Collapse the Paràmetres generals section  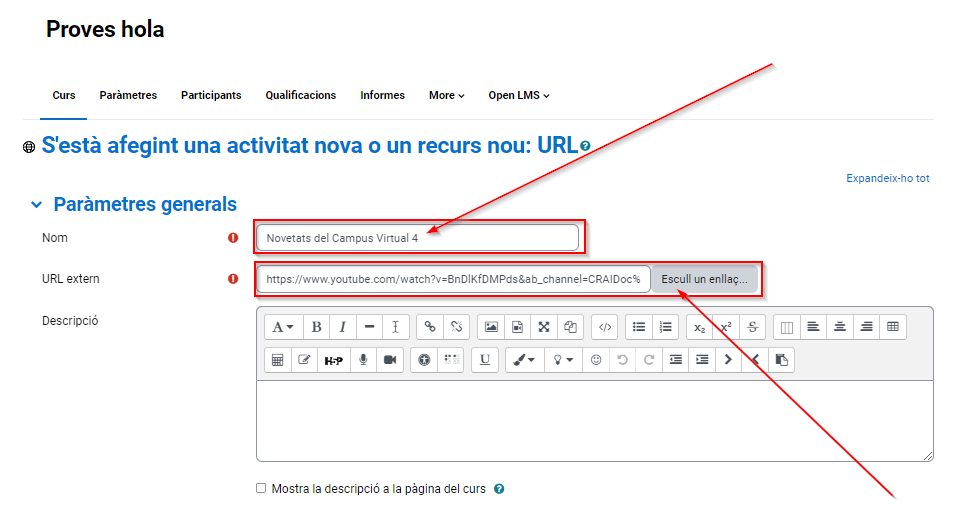pos(37,205)
